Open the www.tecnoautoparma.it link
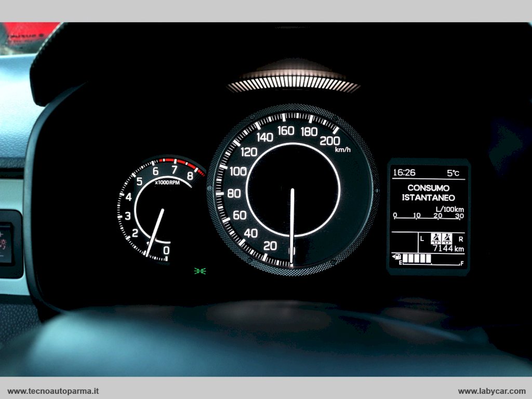532x399 pixels. (54, 391)
